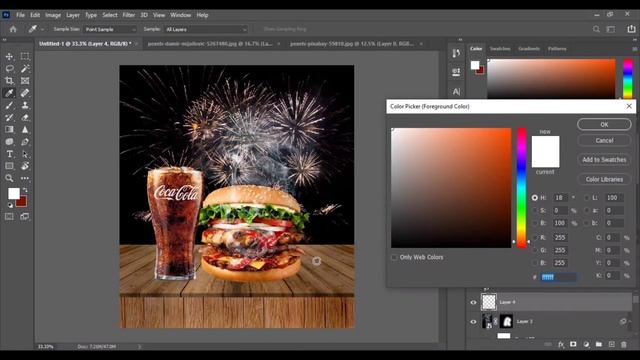This screenshot has height=360, width=640.
Task: Select the L lightness radio button
Action: pos(587,198)
